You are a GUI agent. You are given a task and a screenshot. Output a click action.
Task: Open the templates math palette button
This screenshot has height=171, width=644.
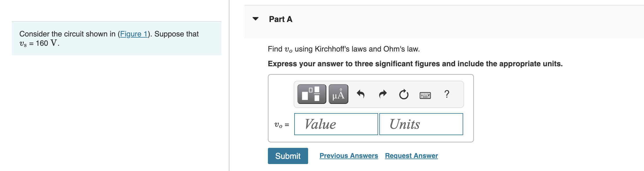click(x=312, y=94)
